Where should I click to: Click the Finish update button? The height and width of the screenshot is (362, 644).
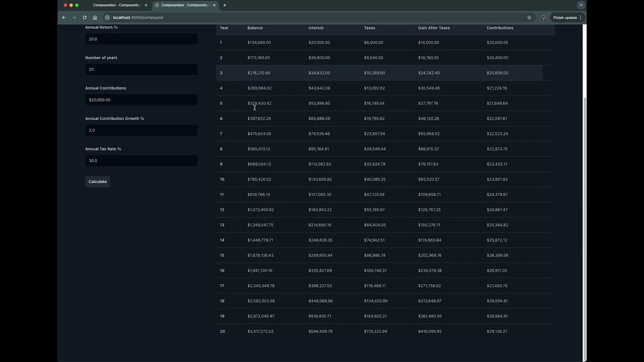pyautogui.click(x=565, y=18)
